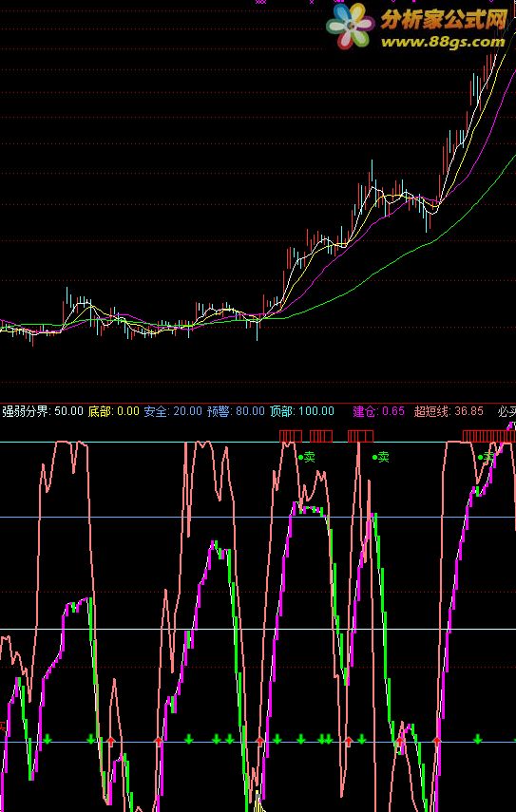This screenshot has height=812, width=516.
Task: Click the leftmost green down-arrow signal
Action: pos(48,739)
